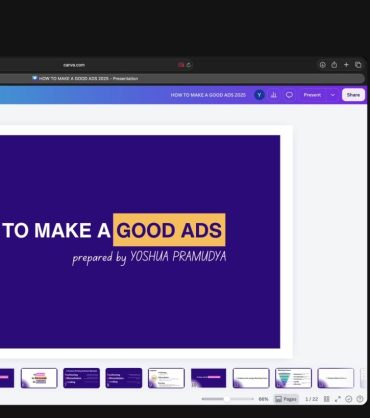370x418 pixels.
Task: Adjust the zoom slider handle
Action: point(227,399)
